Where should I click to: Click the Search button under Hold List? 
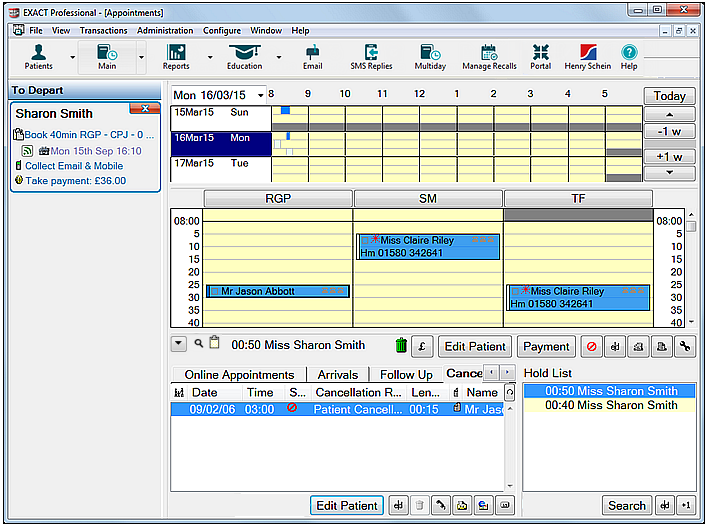[x=627, y=505]
